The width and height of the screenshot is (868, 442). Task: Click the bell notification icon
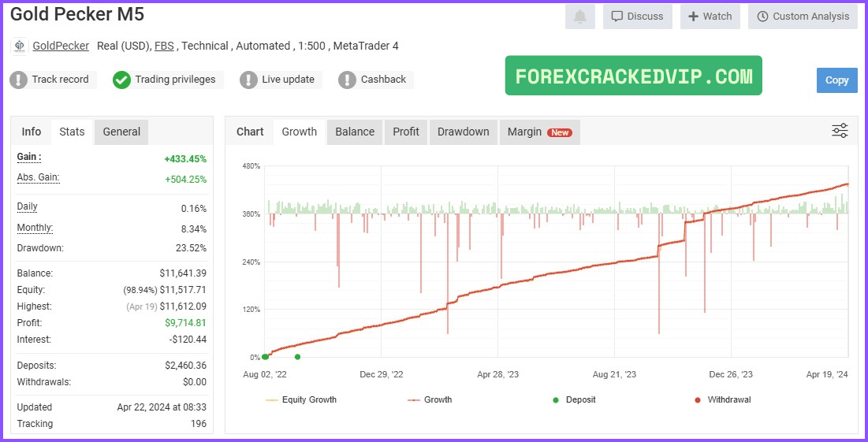click(579, 17)
